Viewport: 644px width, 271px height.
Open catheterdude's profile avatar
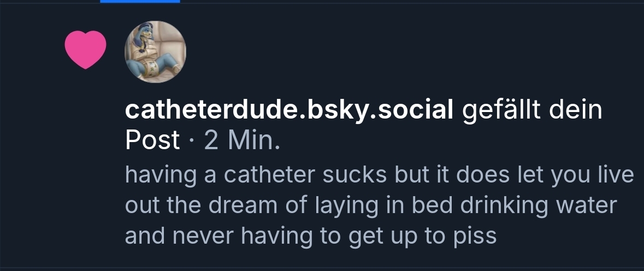(x=156, y=52)
